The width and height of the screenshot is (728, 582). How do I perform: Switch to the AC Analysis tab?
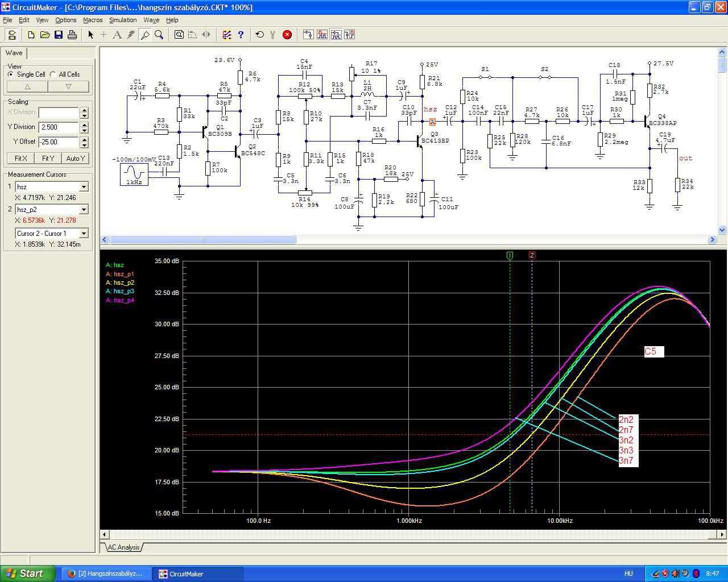click(123, 547)
